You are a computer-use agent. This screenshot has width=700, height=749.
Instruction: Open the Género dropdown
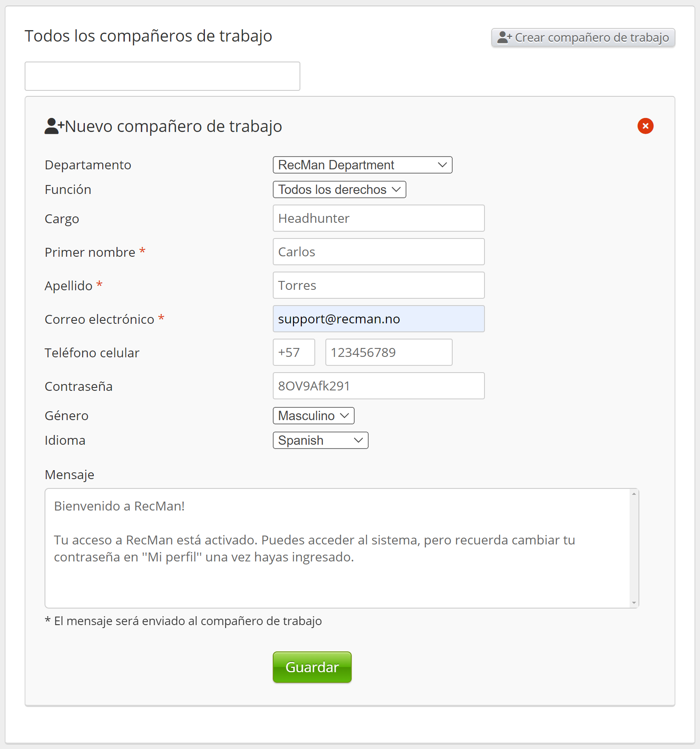point(313,415)
